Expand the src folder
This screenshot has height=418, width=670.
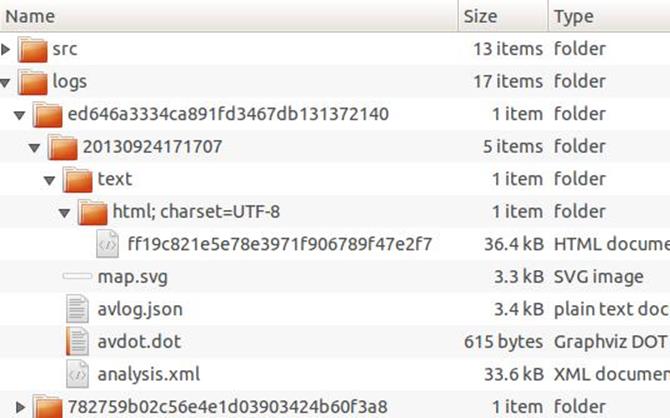click(8, 49)
